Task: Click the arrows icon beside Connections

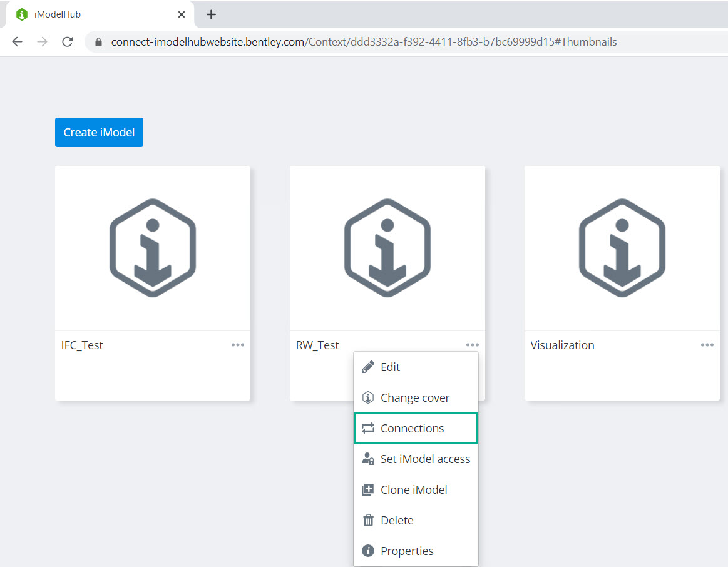Action: point(367,428)
